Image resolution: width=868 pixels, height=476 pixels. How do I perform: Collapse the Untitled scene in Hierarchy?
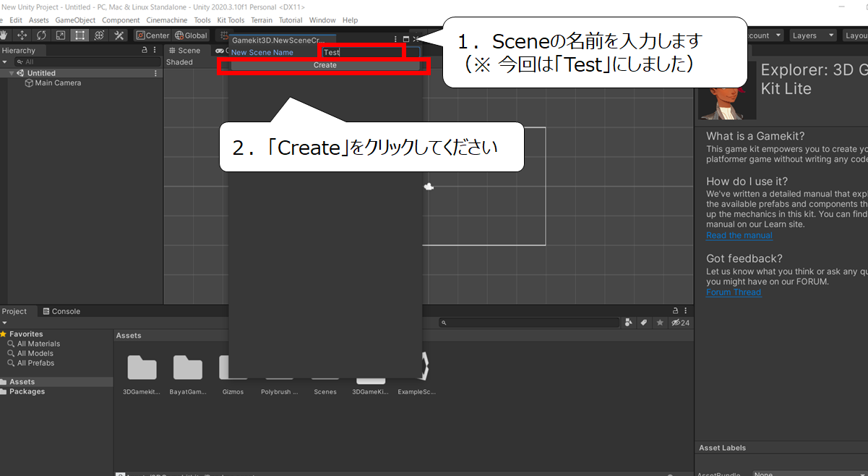coord(12,73)
